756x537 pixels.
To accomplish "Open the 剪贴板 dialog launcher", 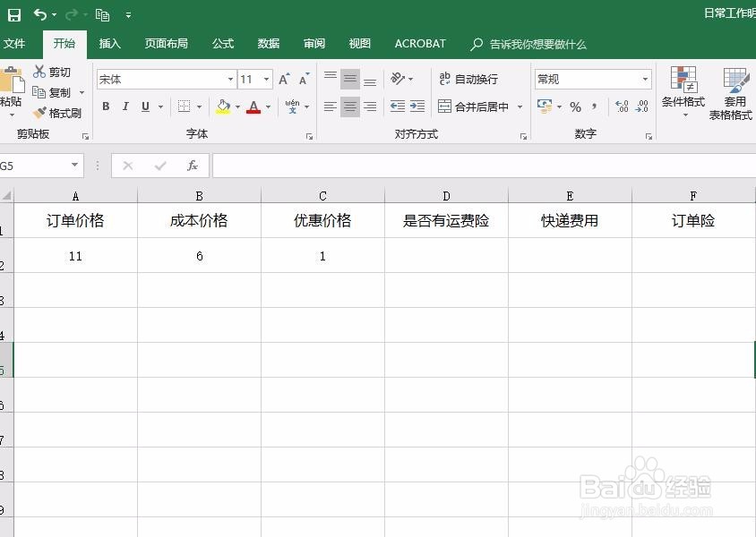I will [85, 137].
